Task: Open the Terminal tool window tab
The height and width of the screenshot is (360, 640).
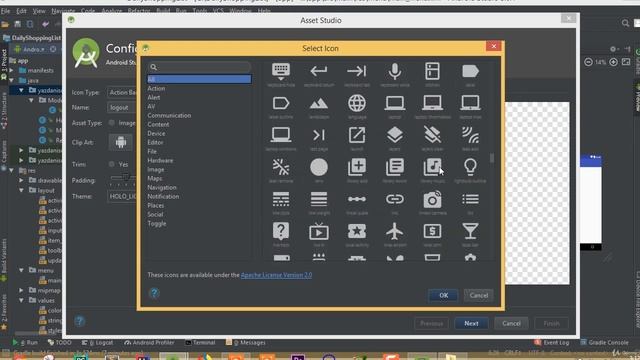Action: (200, 342)
